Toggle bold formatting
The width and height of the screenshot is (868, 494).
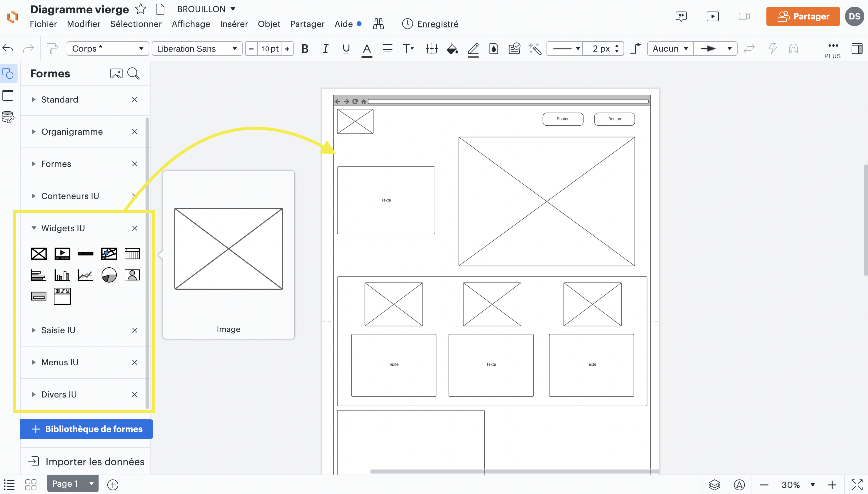click(305, 49)
